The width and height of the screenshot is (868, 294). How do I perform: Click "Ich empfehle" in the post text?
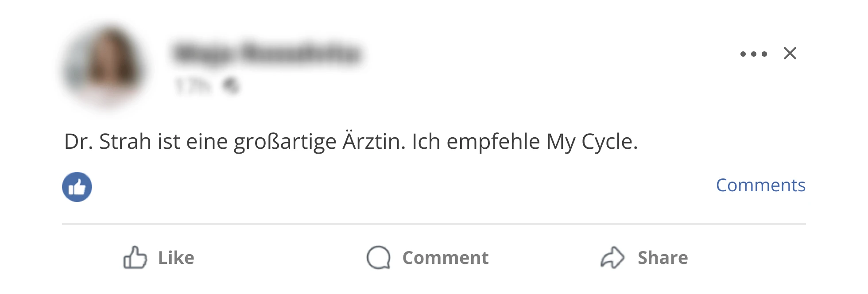(x=476, y=142)
